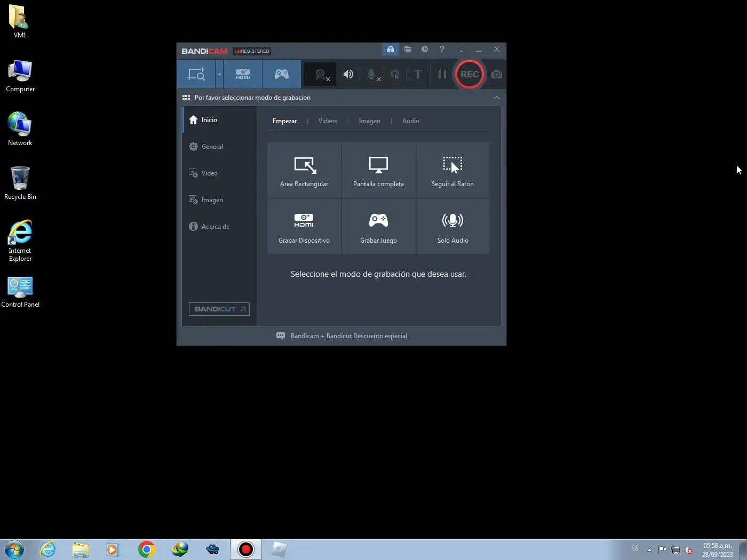Screen dimensions: 747x560
Task: Click the UNREGISTERED badge
Action: (252, 51)
